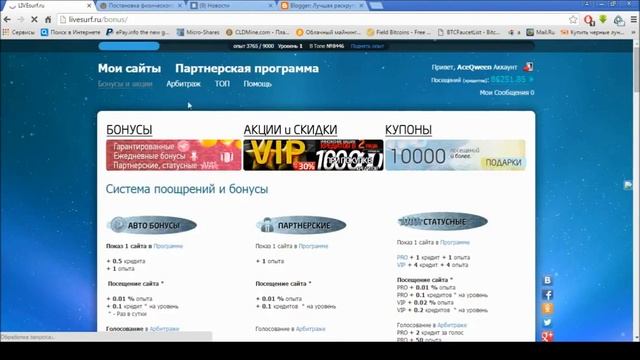Click the browser forward arrow
This screenshot has width=640, height=360.
(x=20, y=20)
